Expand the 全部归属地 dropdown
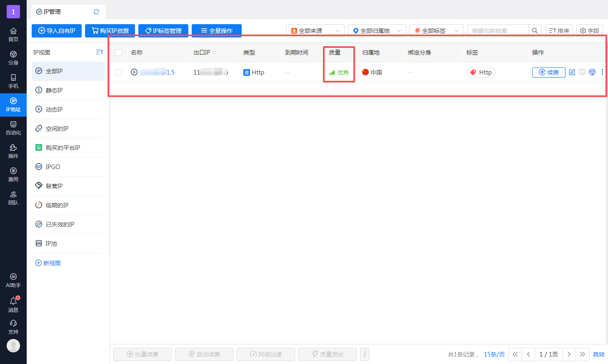Screen dimensions: 608x364 [x=376, y=30]
